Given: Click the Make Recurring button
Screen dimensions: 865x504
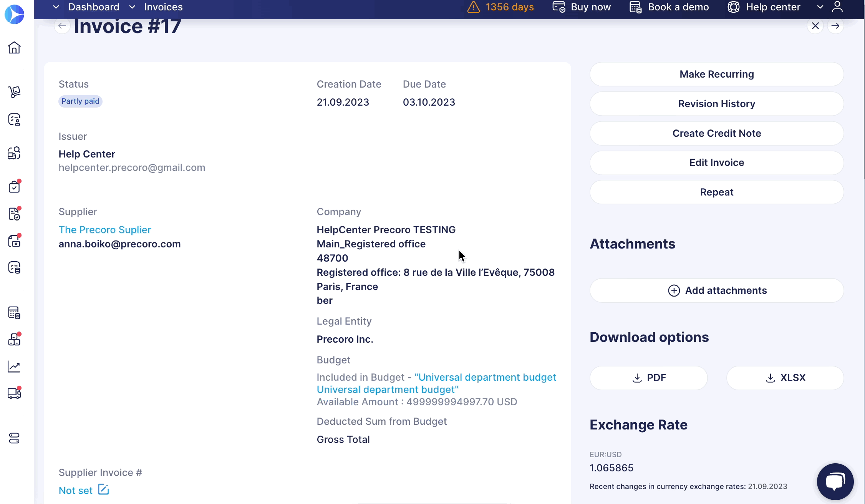Looking at the screenshot, I should (x=717, y=74).
